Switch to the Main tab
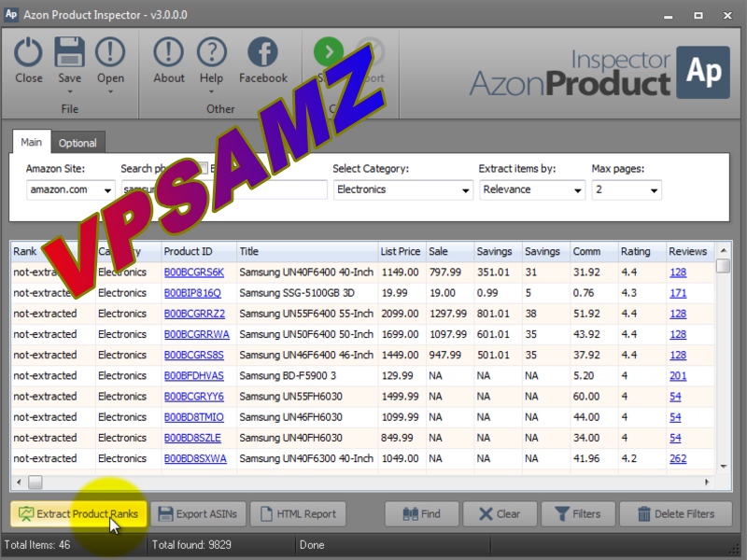 31,142
